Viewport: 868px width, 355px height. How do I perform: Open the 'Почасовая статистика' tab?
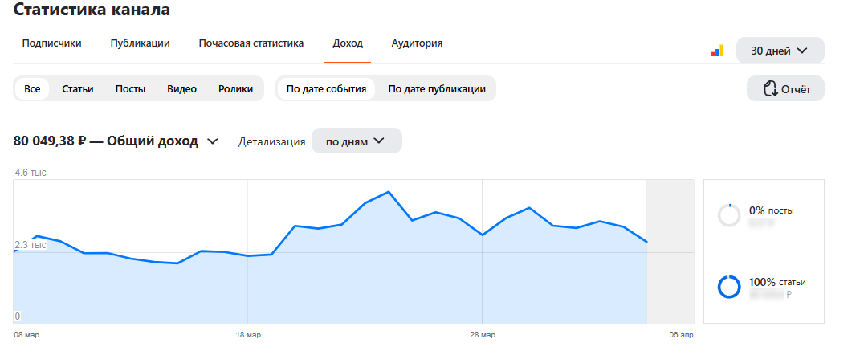click(251, 43)
